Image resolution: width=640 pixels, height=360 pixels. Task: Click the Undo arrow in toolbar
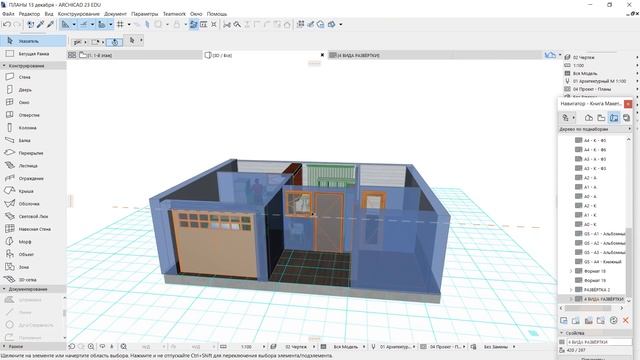[x=7, y=24]
